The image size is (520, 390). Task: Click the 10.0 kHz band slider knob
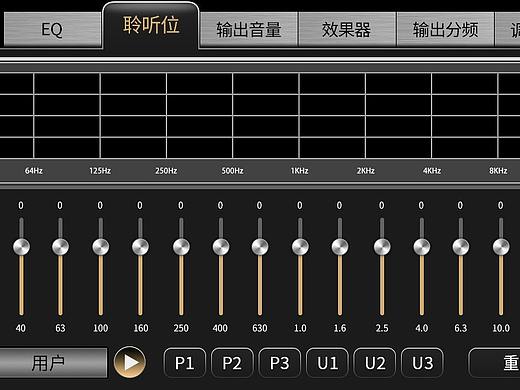[501, 247]
